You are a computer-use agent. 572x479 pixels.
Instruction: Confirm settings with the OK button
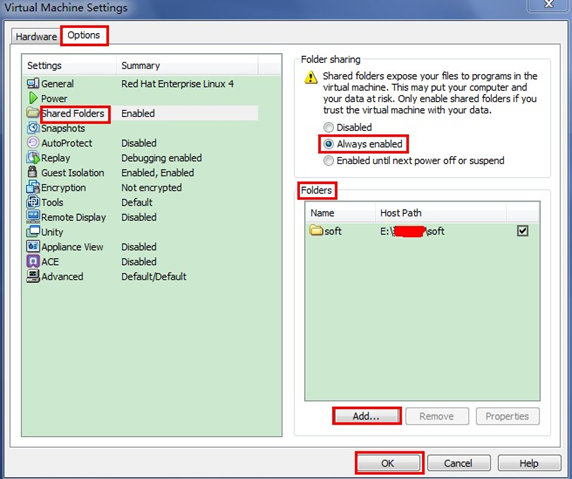pyautogui.click(x=388, y=463)
